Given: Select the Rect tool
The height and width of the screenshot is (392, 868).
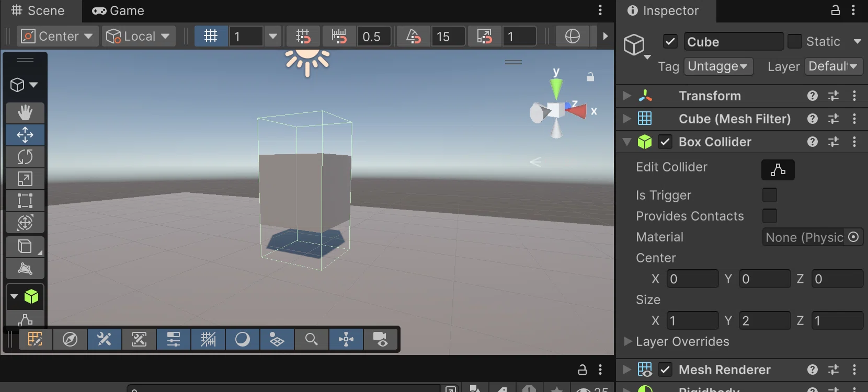Looking at the screenshot, I should pyautogui.click(x=25, y=201).
